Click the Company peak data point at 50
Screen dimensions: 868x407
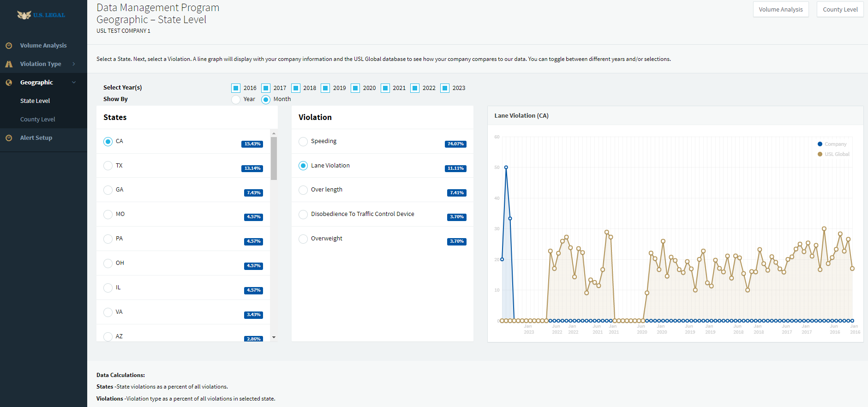(506, 168)
